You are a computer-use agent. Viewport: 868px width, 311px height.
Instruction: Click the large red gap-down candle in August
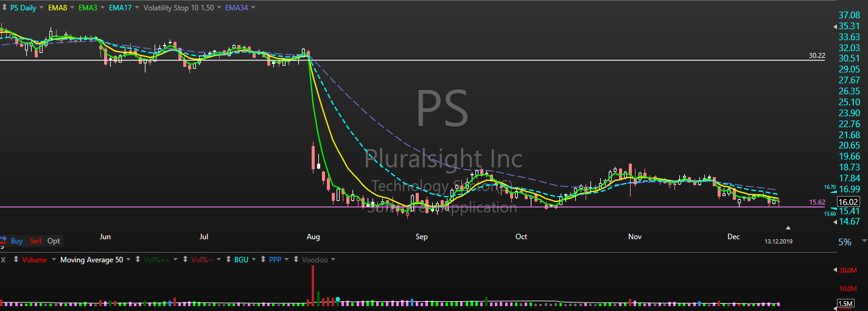click(313, 157)
